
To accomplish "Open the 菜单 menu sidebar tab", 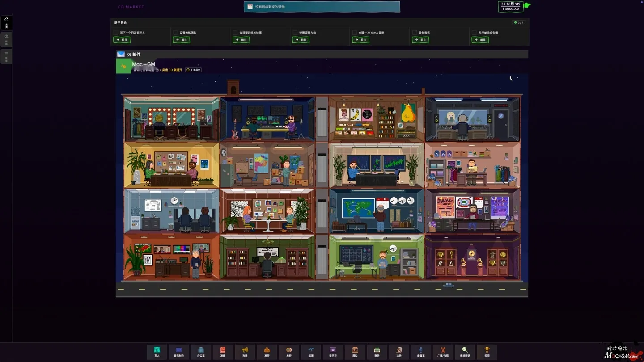I will [6, 56].
